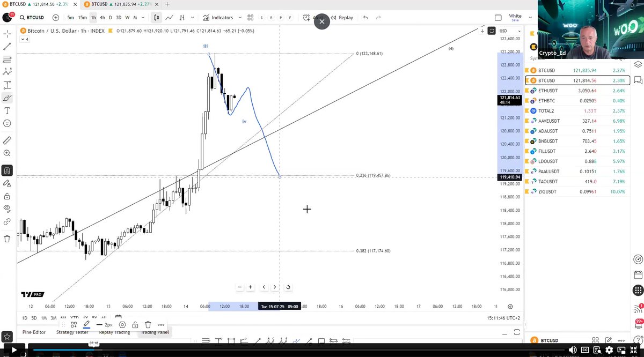Screen dimensions: 644x357
Task: Open the layout selection square icon
Action: click(x=498, y=18)
